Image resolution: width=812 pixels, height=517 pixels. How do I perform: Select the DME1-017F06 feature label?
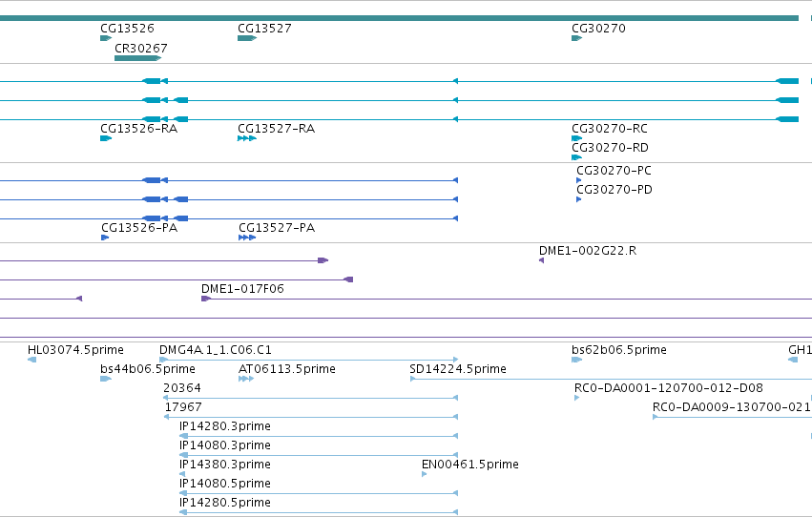pos(243,289)
